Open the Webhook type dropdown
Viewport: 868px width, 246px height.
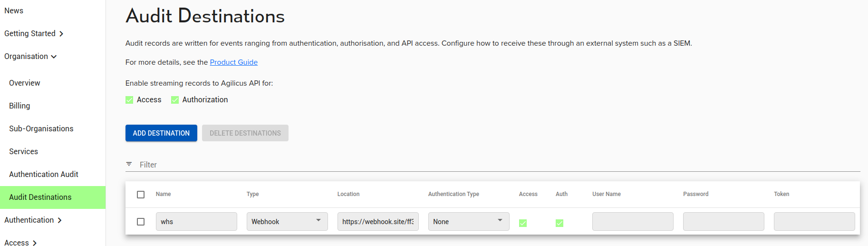(287, 222)
